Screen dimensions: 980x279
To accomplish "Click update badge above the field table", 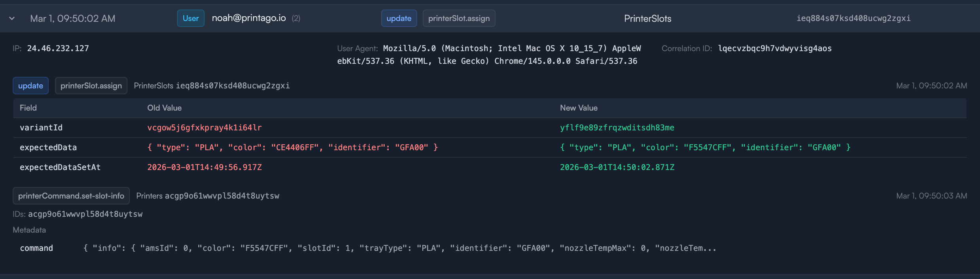I will [30, 86].
